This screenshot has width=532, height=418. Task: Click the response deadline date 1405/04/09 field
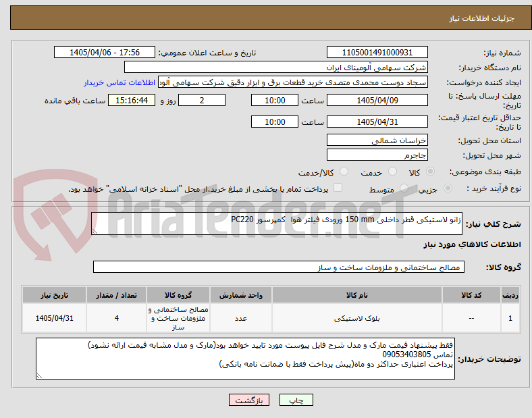click(377, 100)
